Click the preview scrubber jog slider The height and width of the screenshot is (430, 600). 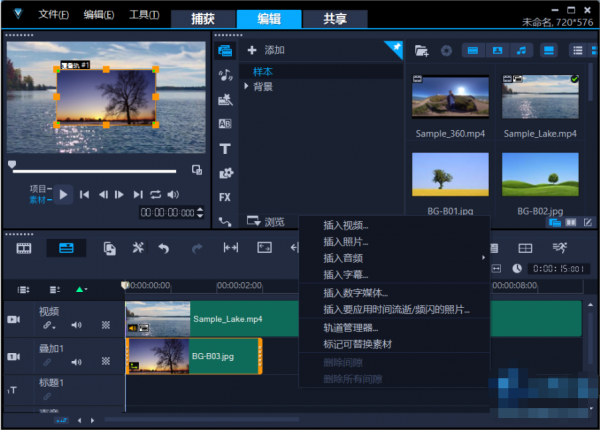tap(12, 165)
